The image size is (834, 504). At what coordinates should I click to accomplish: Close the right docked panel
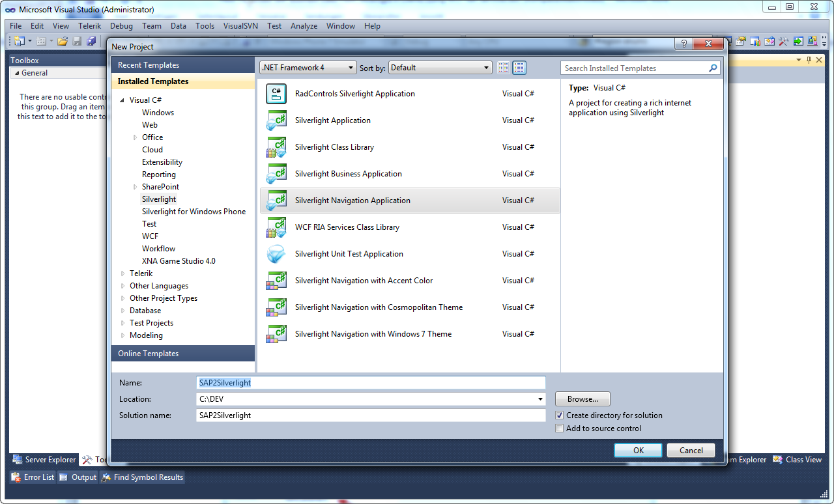click(x=820, y=60)
